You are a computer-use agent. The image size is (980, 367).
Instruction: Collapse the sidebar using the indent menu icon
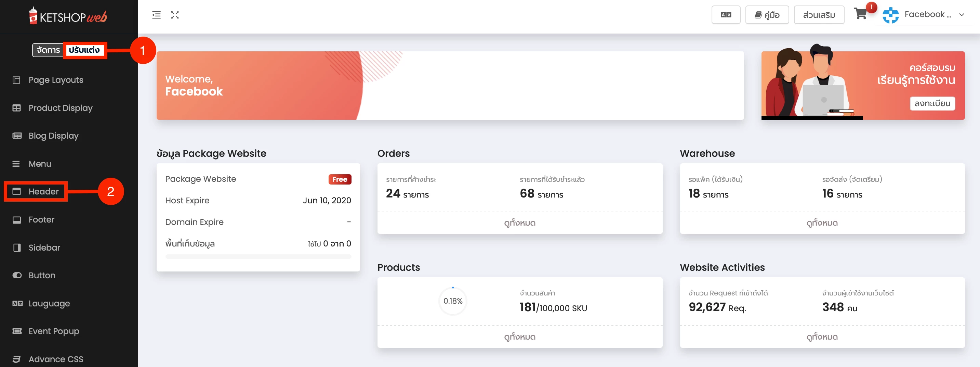click(x=156, y=15)
